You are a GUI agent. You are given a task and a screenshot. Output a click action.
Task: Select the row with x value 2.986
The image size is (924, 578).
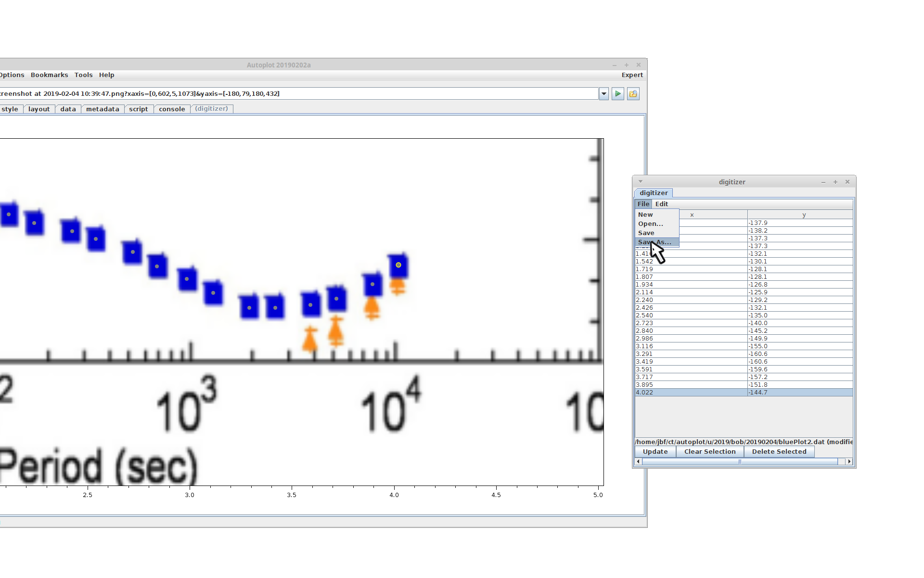pyautogui.click(x=744, y=339)
